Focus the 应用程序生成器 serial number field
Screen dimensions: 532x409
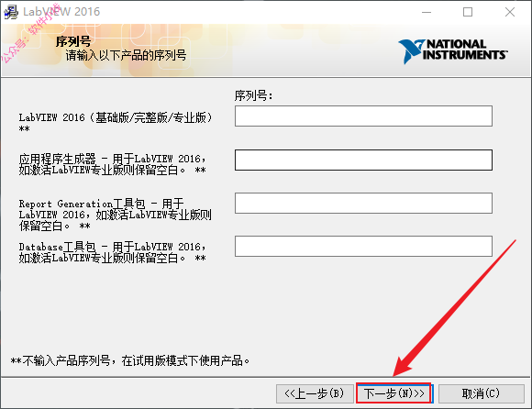[x=363, y=160]
